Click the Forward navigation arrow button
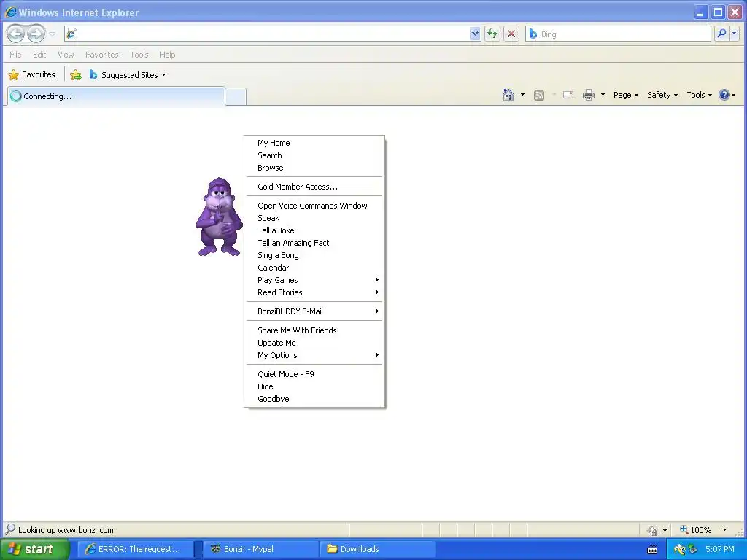This screenshot has height=560, width=747. (36, 34)
